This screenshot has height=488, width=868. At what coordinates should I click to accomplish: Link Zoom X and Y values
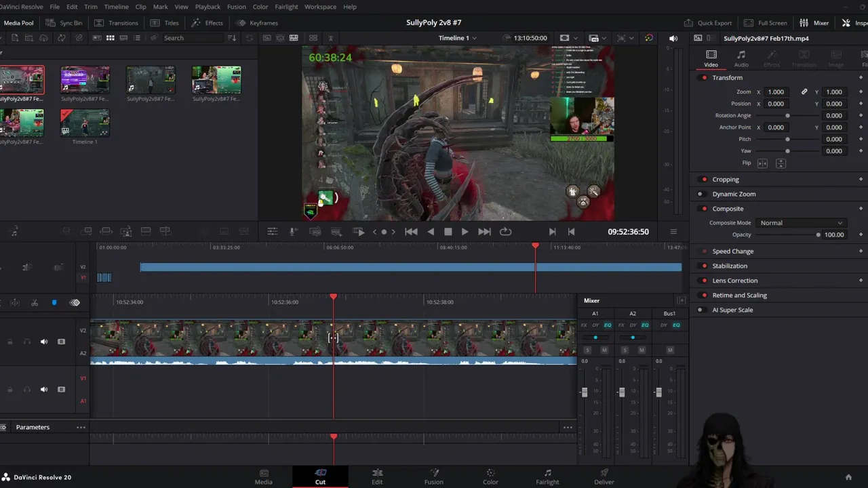[x=804, y=92]
